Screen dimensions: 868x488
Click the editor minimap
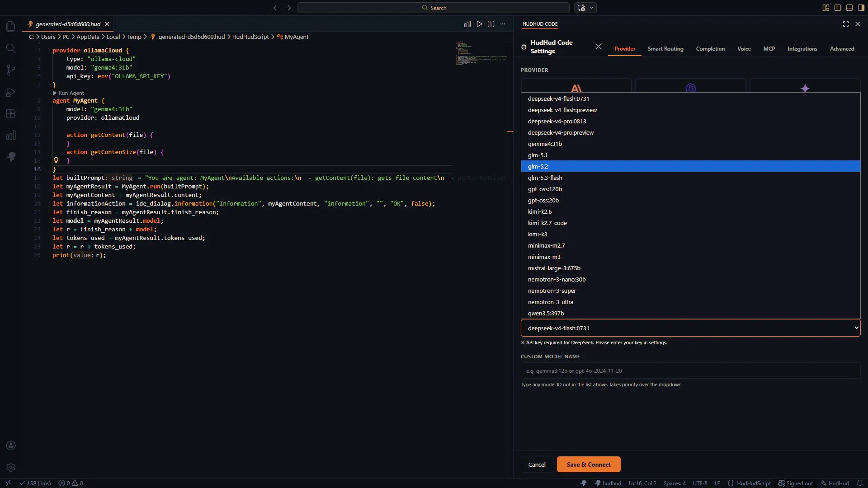pyautogui.click(x=481, y=54)
